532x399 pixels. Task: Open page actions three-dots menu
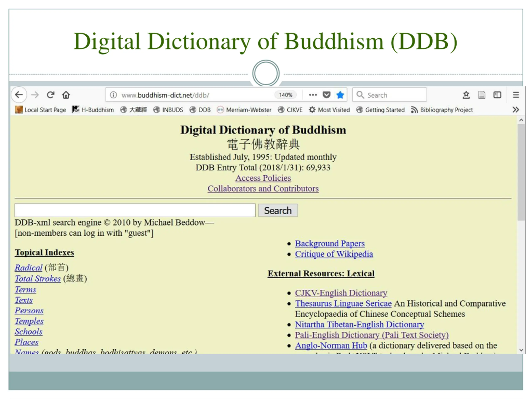(313, 95)
